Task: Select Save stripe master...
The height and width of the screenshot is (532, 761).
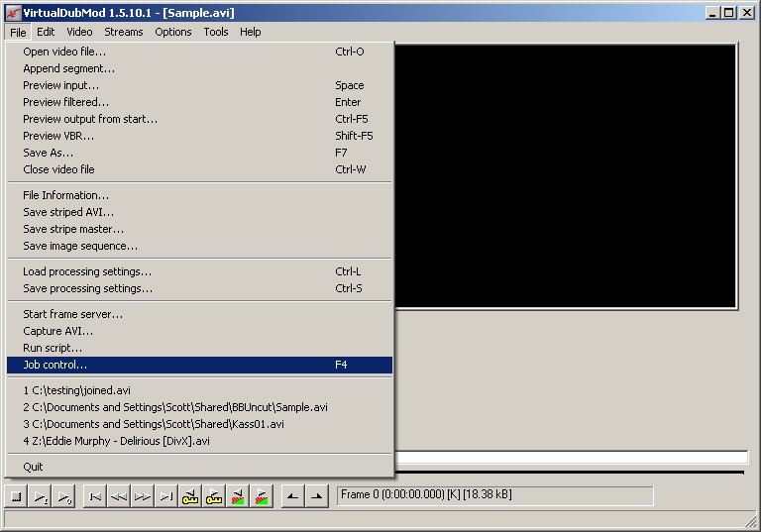Action: 199,229
